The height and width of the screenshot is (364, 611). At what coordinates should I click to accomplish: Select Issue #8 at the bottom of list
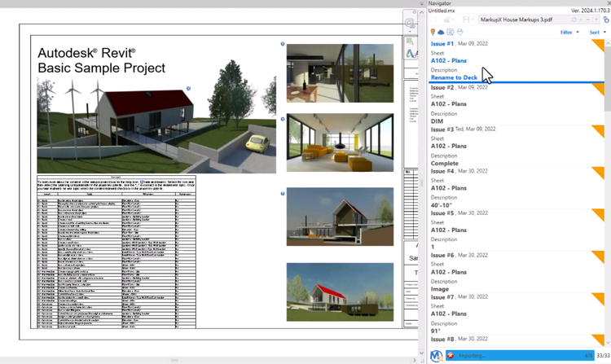[442, 339]
